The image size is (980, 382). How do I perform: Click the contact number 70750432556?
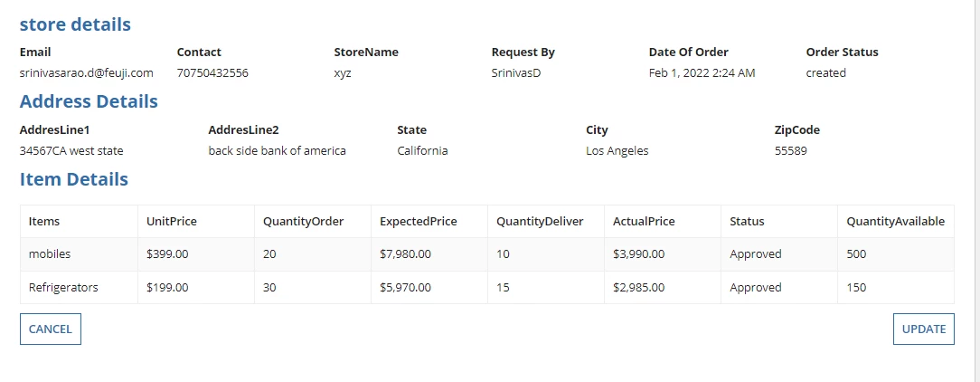(x=212, y=72)
